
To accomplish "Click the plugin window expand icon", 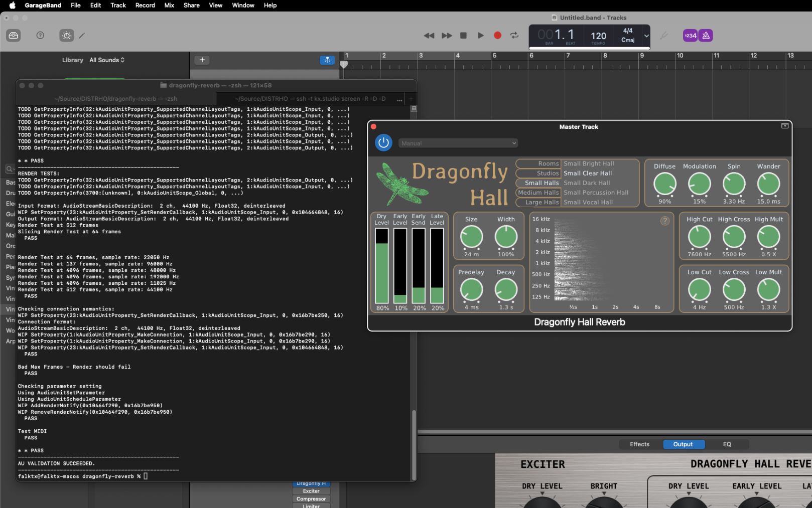I will 785,126.
